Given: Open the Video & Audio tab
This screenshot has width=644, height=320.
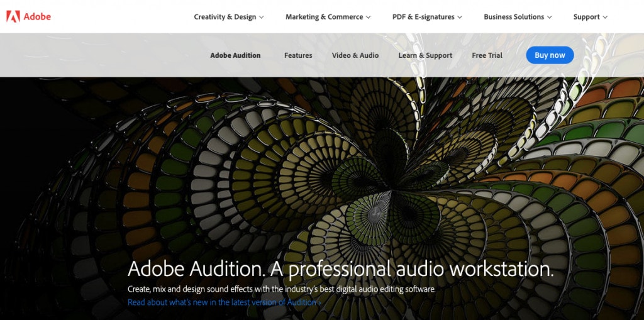Looking at the screenshot, I should [355, 55].
